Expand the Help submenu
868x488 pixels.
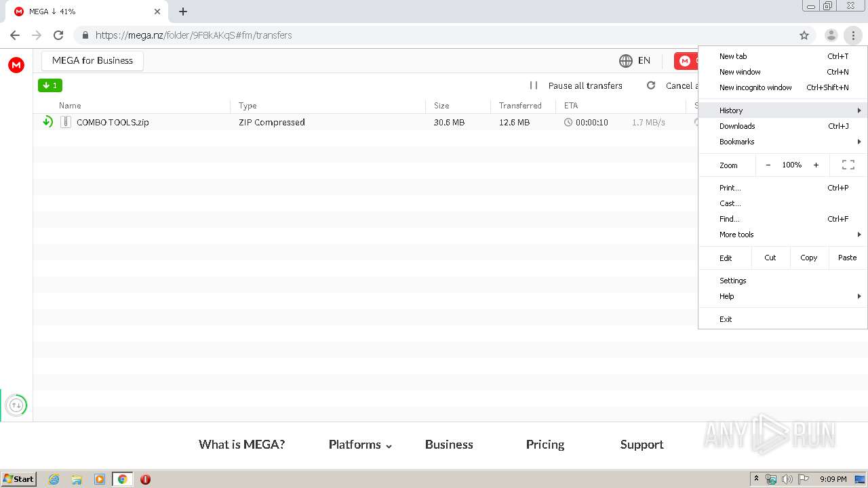(x=783, y=296)
